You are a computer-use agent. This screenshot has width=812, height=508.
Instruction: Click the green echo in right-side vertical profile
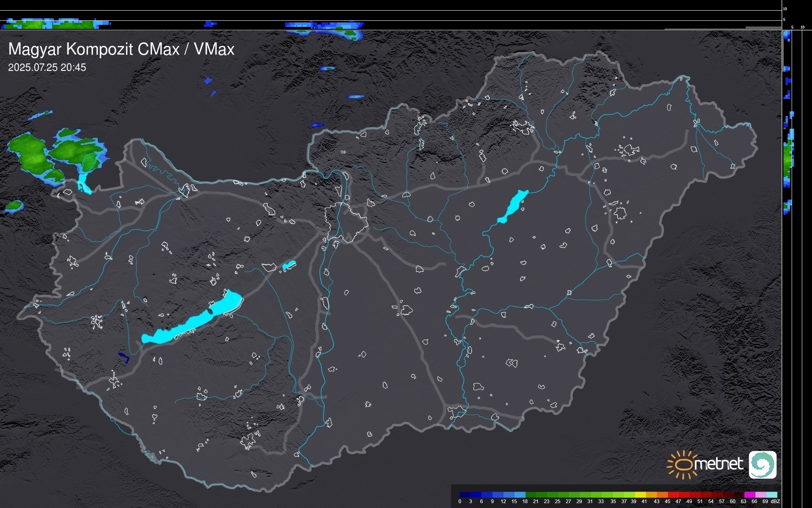(788, 159)
